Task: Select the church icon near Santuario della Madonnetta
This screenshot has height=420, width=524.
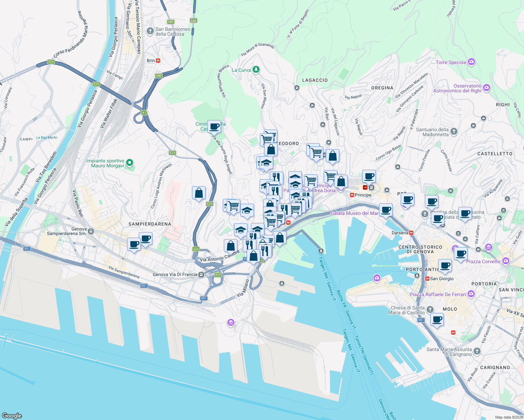Action: coord(454,132)
